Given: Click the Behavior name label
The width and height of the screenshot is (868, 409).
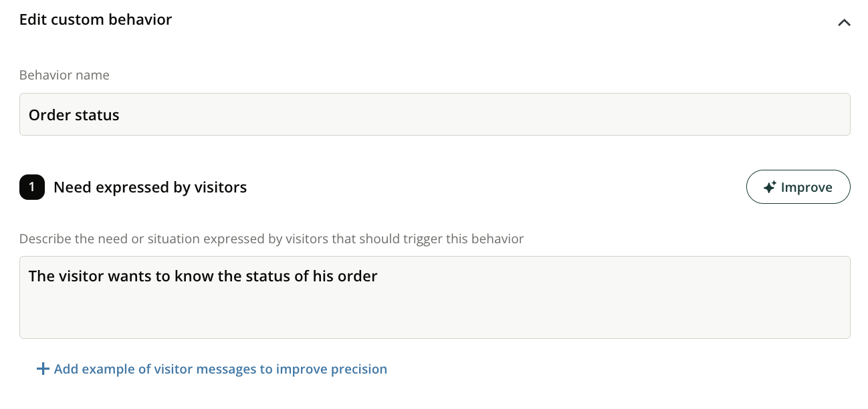Looking at the screenshot, I should [64, 76].
